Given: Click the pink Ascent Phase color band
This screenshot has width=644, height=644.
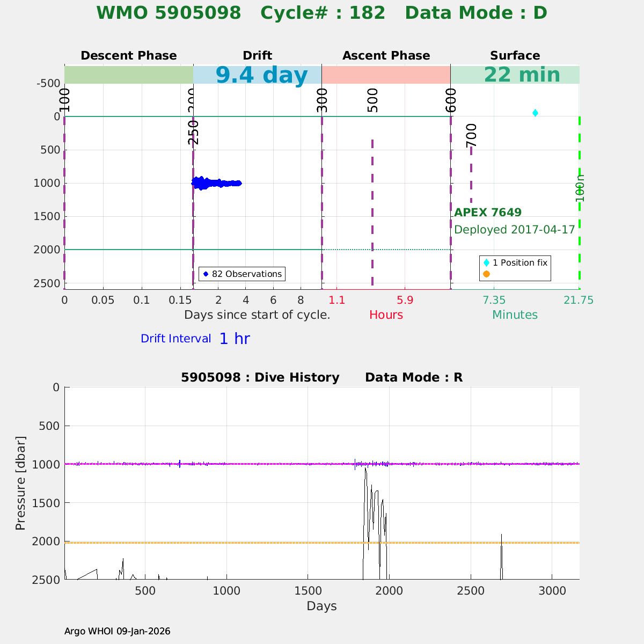Looking at the screenshot, I should pyautogui.click(x=386, y=75).
